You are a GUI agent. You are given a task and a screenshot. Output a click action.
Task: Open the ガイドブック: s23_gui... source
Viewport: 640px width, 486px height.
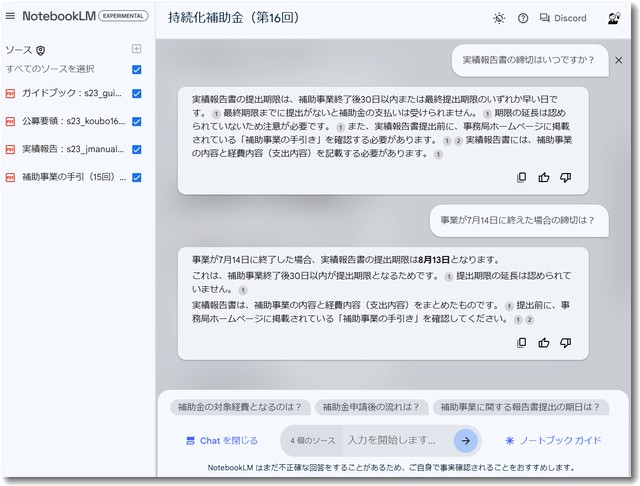tap(72, 93)
